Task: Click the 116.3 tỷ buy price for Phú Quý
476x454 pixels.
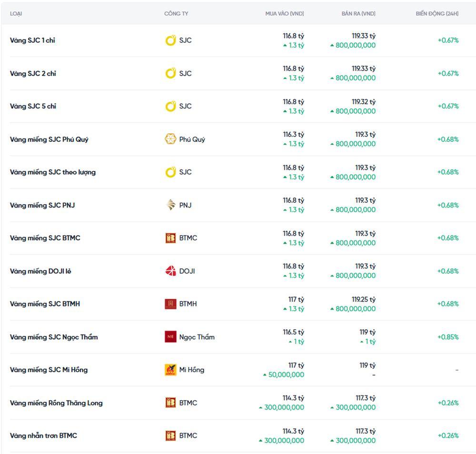Action: point(293,135)
